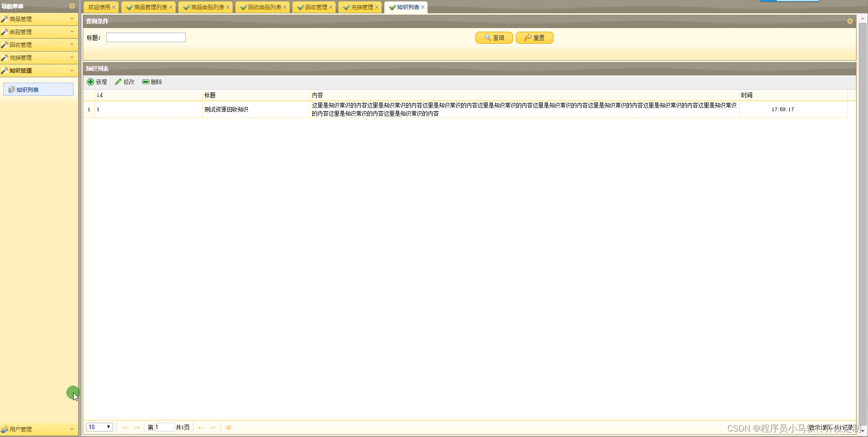The image size is (868, 437).
Task: Sort by the id column header
Action: pos(148,95)
